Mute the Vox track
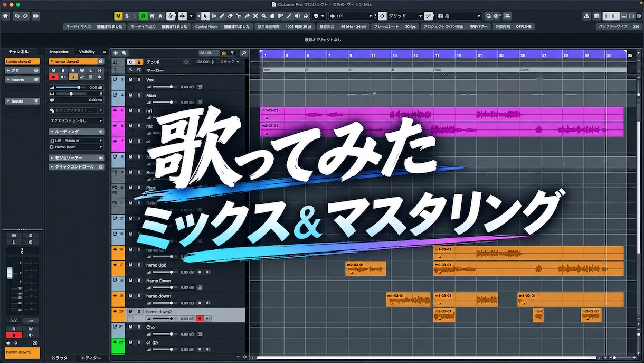The height and width of the screenshot is (363, 644). (130, 80)
